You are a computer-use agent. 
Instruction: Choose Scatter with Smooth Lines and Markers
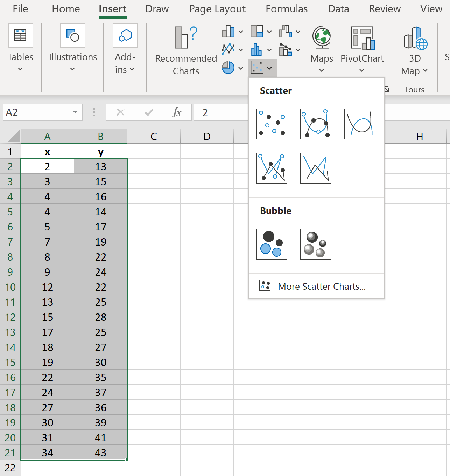[x=315, y=124]
